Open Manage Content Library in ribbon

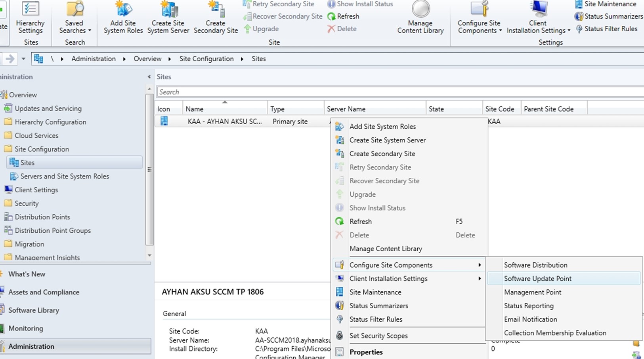[420, 18]
